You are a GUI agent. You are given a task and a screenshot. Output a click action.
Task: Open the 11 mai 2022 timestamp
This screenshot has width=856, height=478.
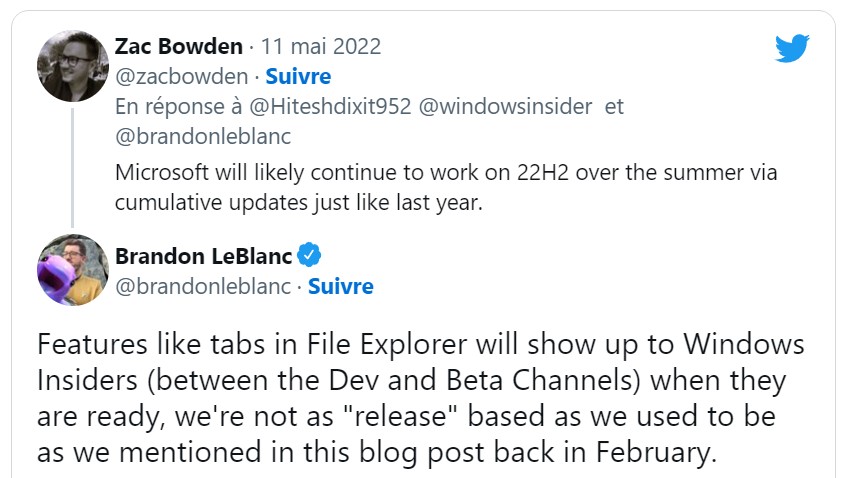coord(321,46)
